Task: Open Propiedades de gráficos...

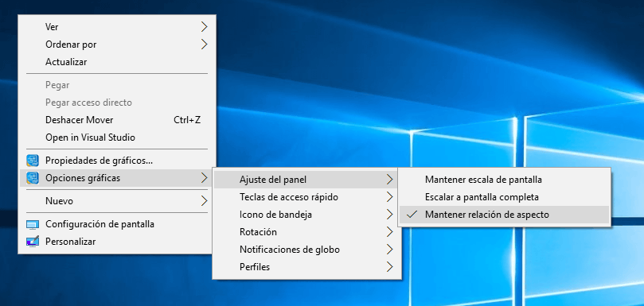Action: pos(117,161)
